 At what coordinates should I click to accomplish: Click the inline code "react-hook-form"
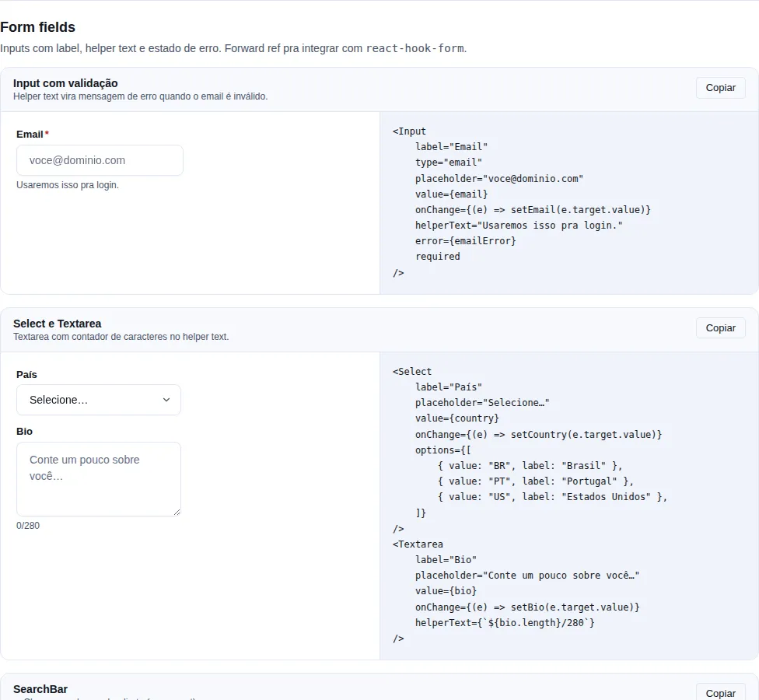414,48
